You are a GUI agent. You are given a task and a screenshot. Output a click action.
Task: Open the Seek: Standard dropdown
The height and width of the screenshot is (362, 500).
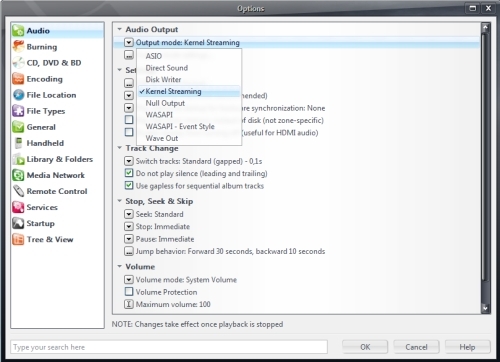click(129, 214)
